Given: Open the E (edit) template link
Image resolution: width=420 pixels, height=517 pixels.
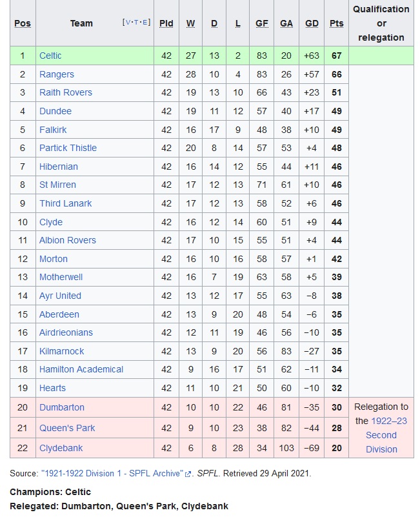Looking at the screenshot, I should [x=145, y=22].
